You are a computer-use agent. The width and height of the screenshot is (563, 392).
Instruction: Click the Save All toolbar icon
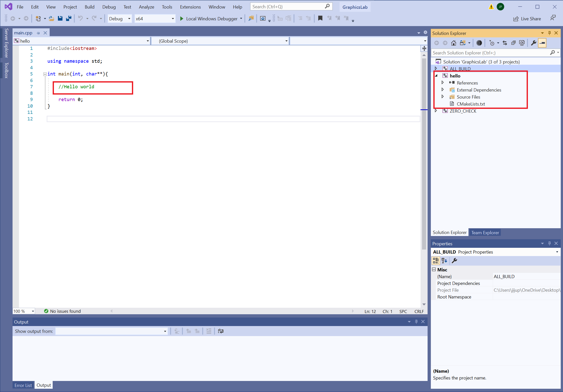tap(68, 18)
